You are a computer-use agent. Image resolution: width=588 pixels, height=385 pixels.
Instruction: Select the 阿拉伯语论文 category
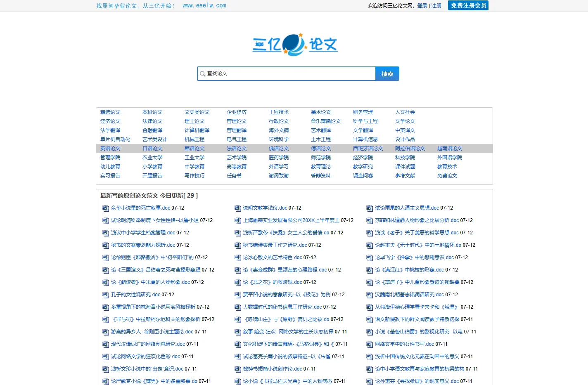click(x=410, y=149)
